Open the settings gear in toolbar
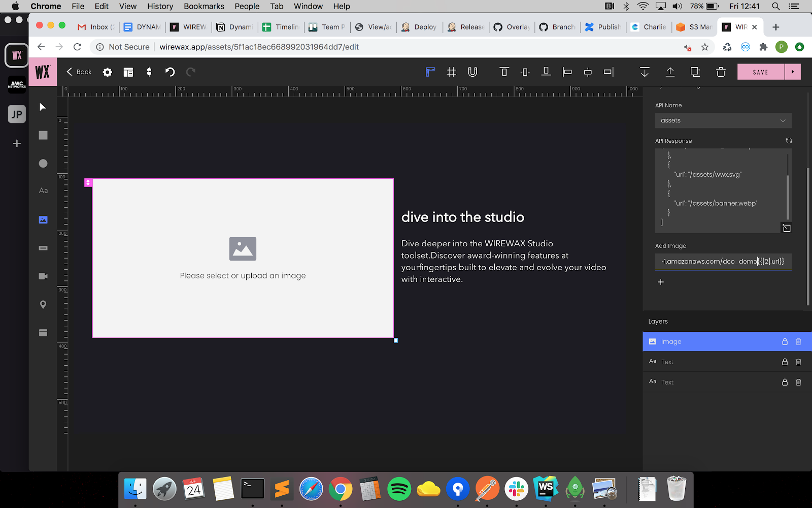This screenshot has width=812, height=508. pyautogui.click(x=107, y=72)
